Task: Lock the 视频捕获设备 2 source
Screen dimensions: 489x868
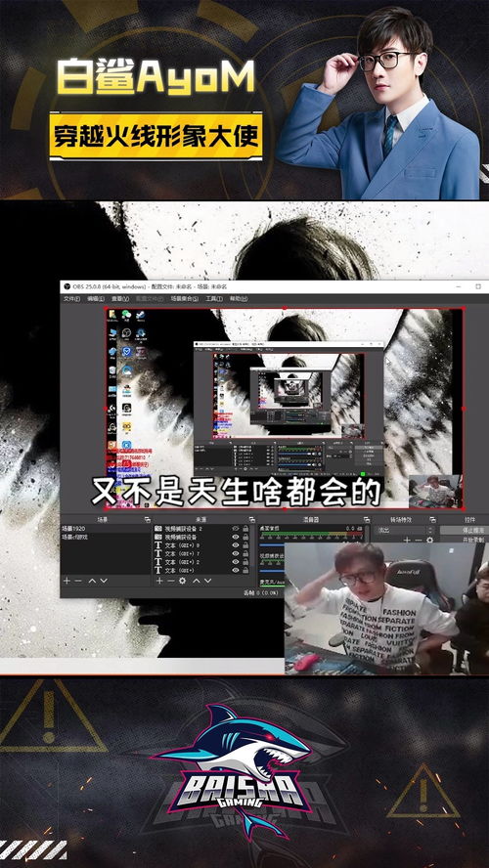Action: click(245, 529)
